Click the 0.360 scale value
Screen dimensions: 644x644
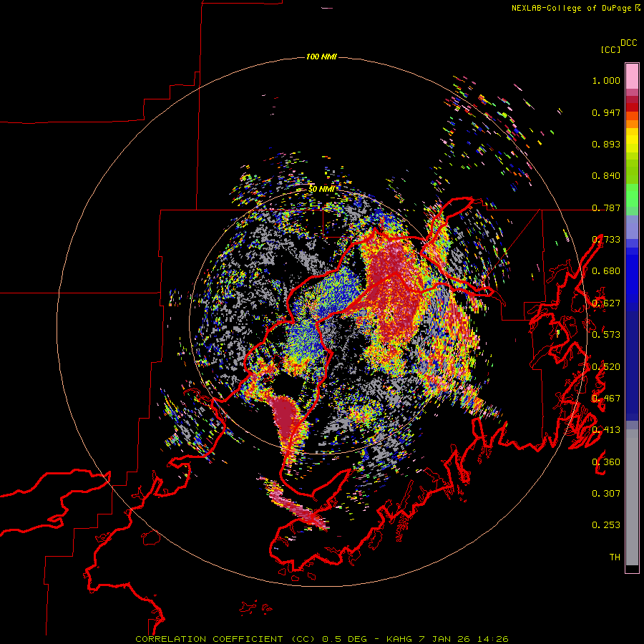606,462
